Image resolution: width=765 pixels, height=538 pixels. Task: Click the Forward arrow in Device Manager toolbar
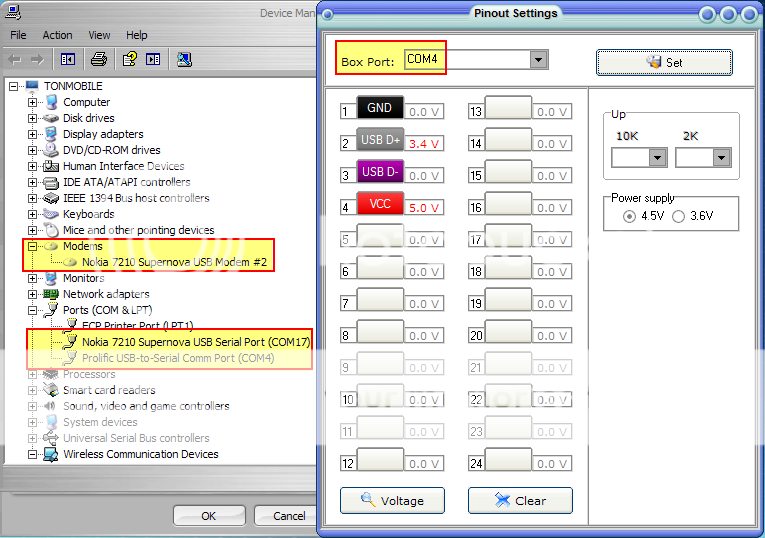(x=37, y=60)
